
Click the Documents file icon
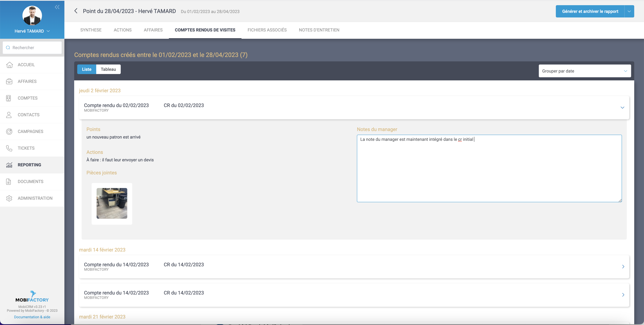click(9, 182)
